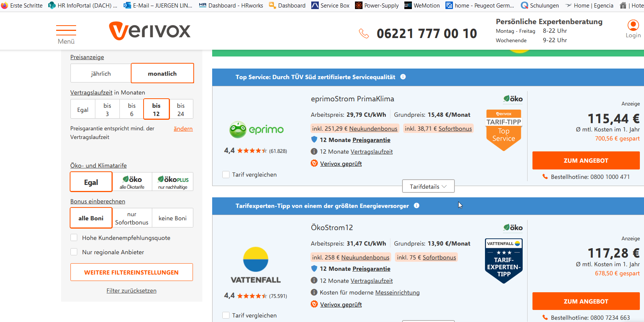Select the ökoPLUS nur nachhaltige option
The height and width of the screenshot is (322, 644).
click(173, 182)
